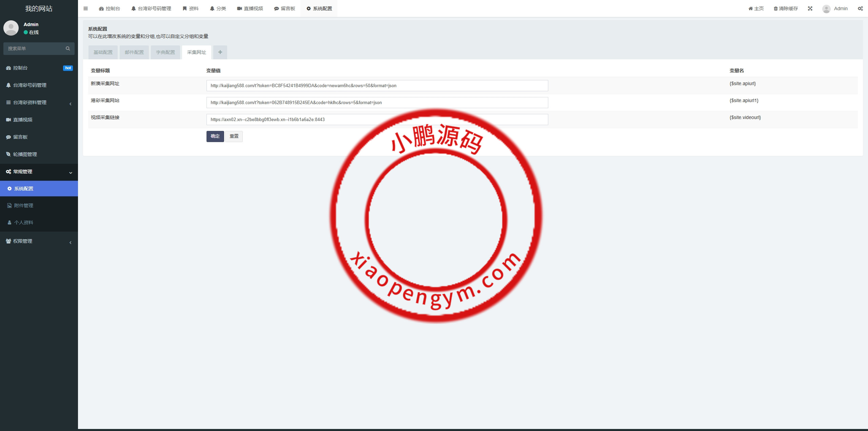Open 留言板 in the sidebar

[x=20, y=137]
